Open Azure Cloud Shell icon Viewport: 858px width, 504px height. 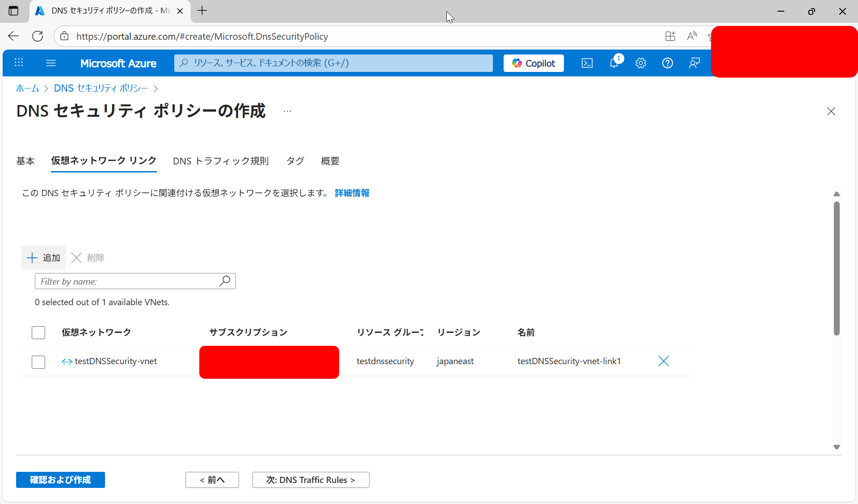(x=587, y=63)
